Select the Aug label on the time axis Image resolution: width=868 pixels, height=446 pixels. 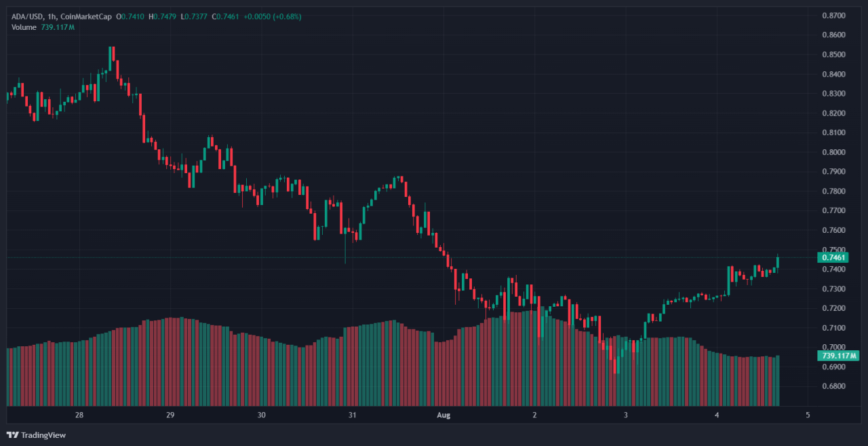pos(443,415)
